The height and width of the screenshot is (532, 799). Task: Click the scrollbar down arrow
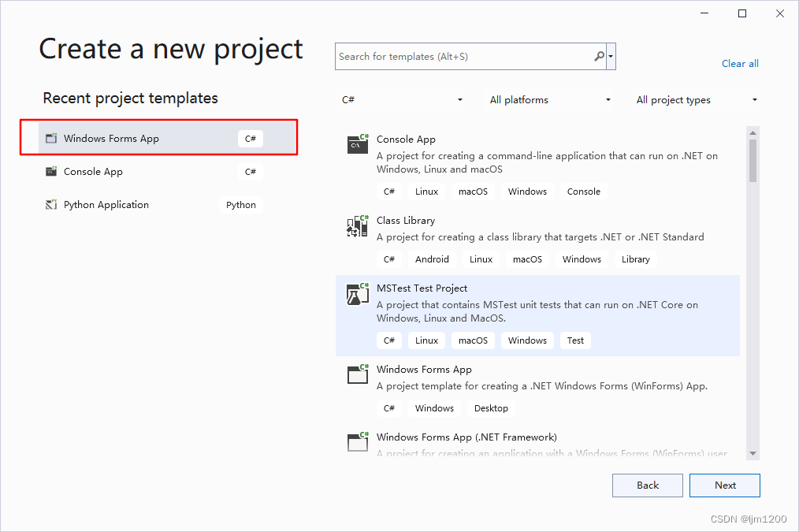click(x=753, y=453)
